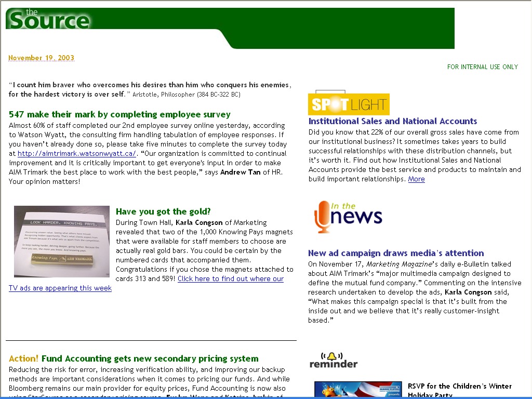The height and width of the screenshot is (399, 532).
Task: Click the RSVP for Children's Winter Party heading
Action: (459, 386)
